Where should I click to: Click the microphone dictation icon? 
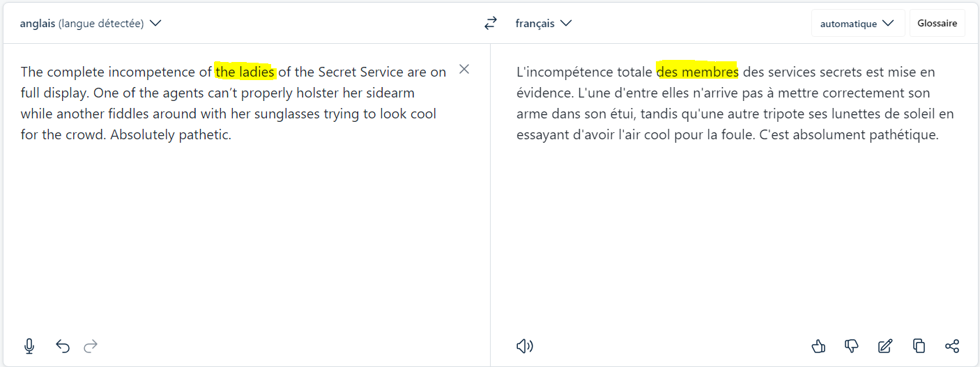point(29,346)
